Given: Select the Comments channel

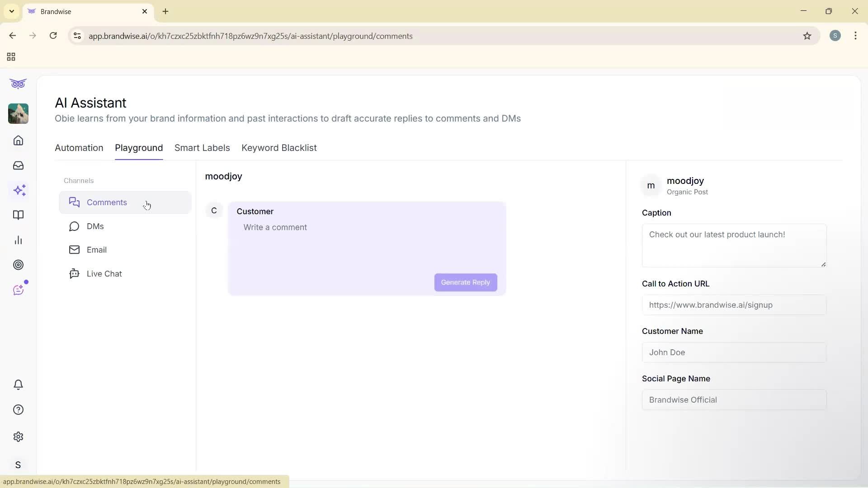Looking at the screenshot, I should [107, 202].
